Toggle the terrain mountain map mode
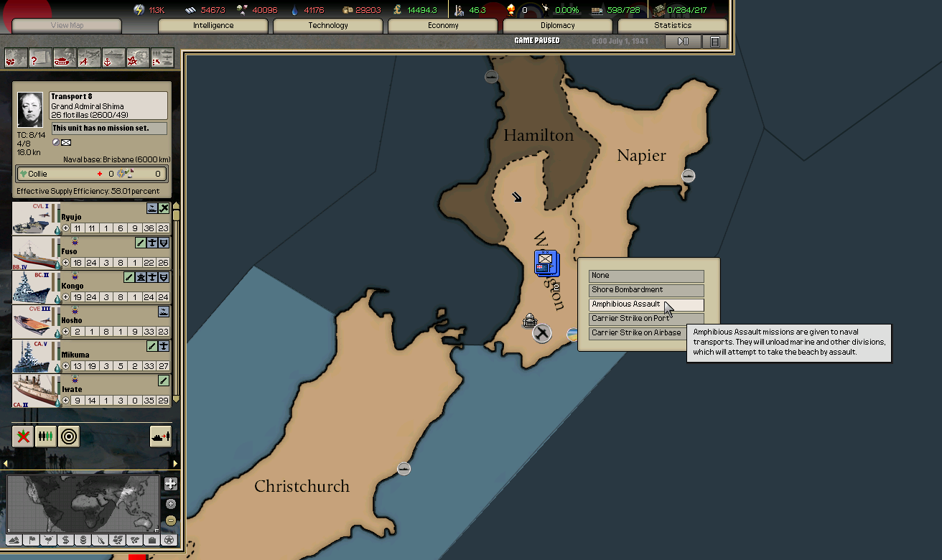 point(14,540)
